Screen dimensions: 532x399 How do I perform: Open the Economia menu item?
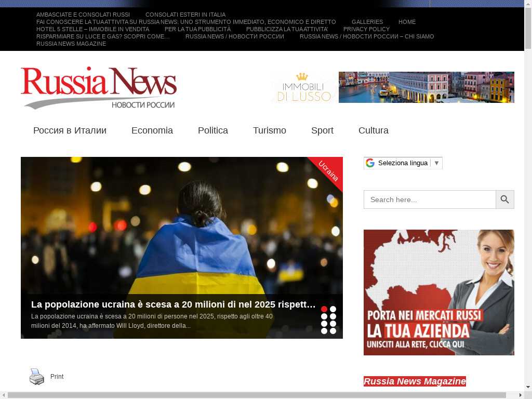point(152,130)
